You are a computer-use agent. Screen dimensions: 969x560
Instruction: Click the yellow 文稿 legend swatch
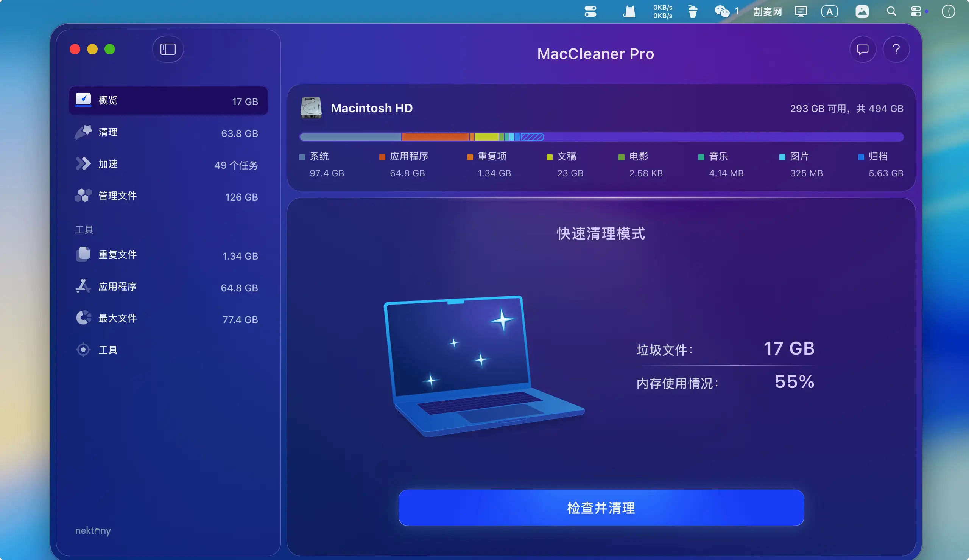(x=549, y=157)
